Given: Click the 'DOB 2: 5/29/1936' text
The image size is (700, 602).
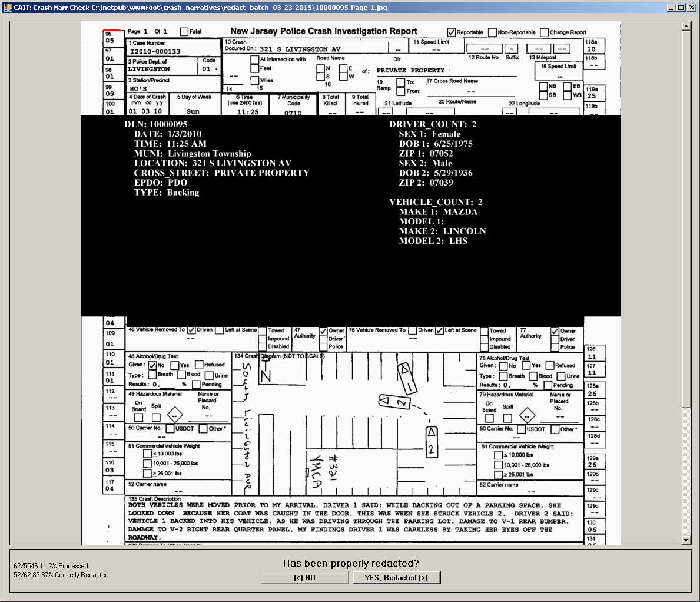Looking at the screenshot, I should pos(436,173).
